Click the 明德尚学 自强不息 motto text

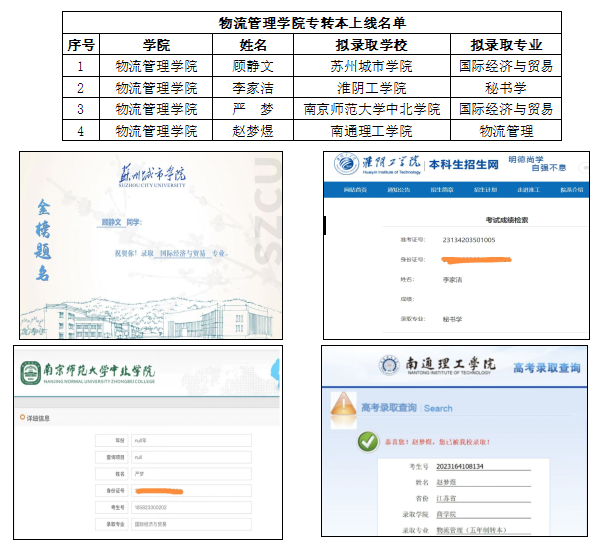[537, 163]
